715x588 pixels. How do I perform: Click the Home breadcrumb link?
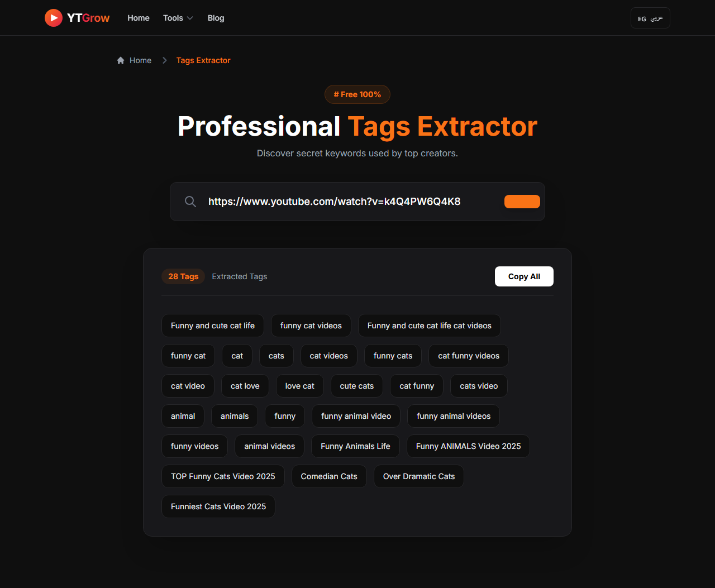pyautogui.click(x=140, y=60)
